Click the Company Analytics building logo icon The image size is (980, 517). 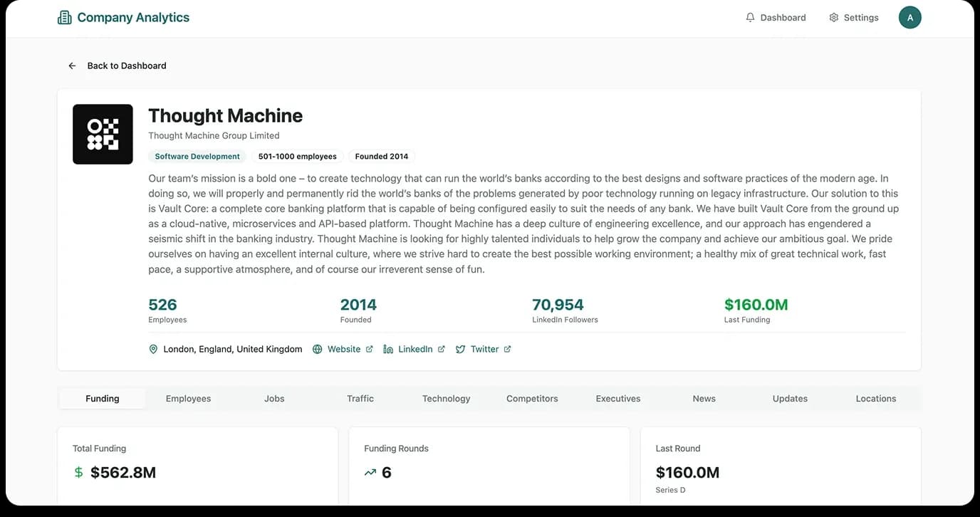tap(65, 18)
